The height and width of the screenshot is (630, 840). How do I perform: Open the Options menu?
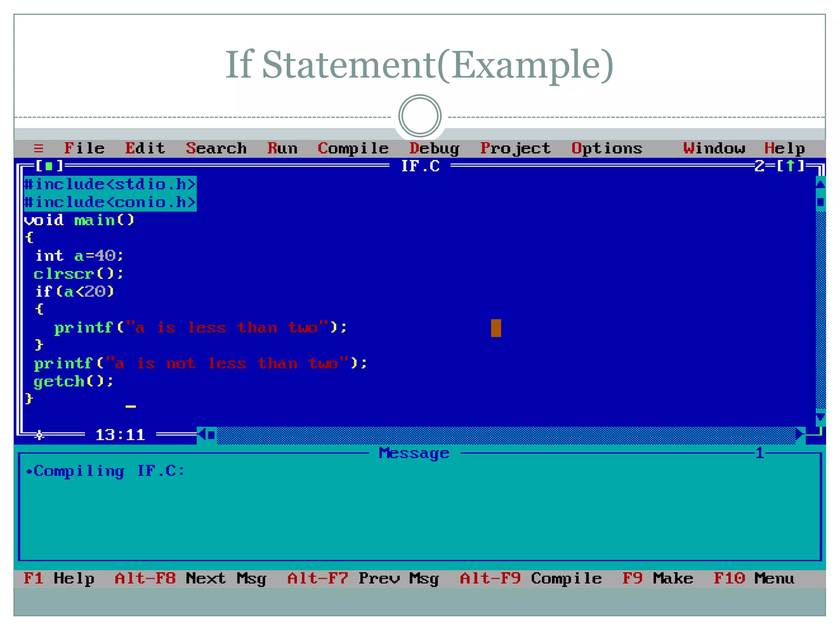[x=607, y=148]
